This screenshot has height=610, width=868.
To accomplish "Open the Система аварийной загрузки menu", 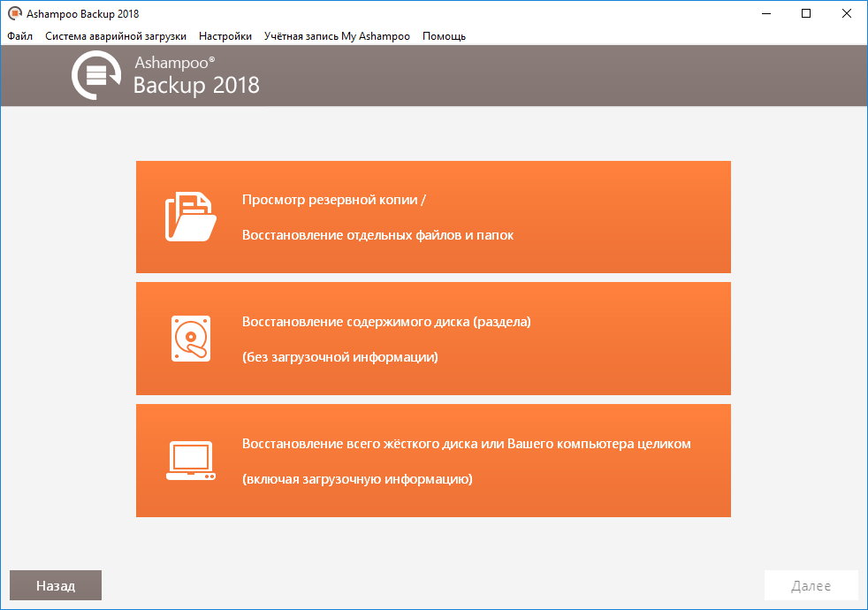I will 116,36.
